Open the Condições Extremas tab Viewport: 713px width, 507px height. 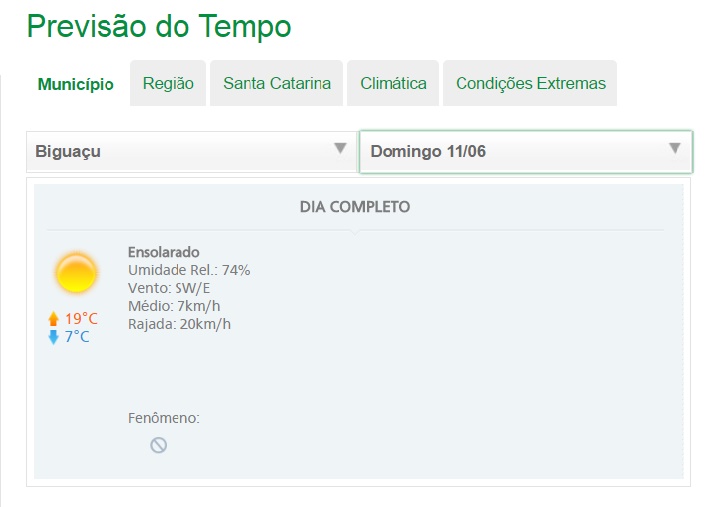530,83
